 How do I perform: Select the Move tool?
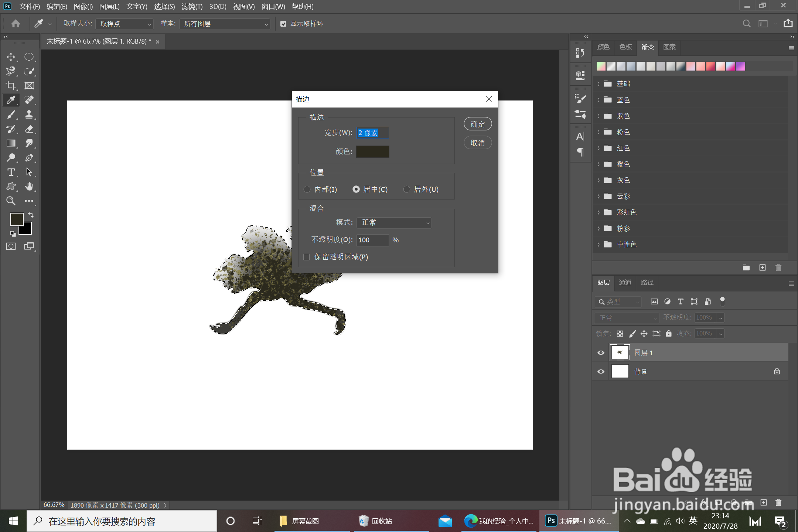click(11, 57)
